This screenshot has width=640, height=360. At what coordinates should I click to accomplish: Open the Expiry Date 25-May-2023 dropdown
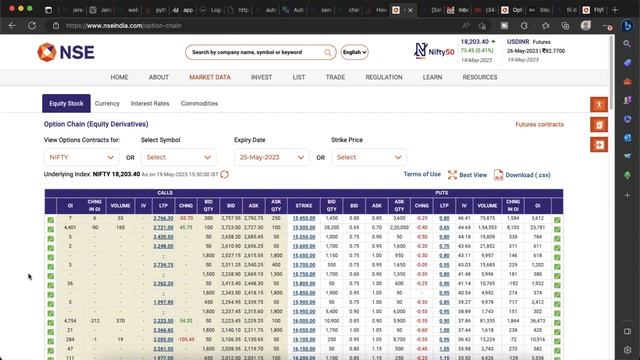(x=272, y=157)
